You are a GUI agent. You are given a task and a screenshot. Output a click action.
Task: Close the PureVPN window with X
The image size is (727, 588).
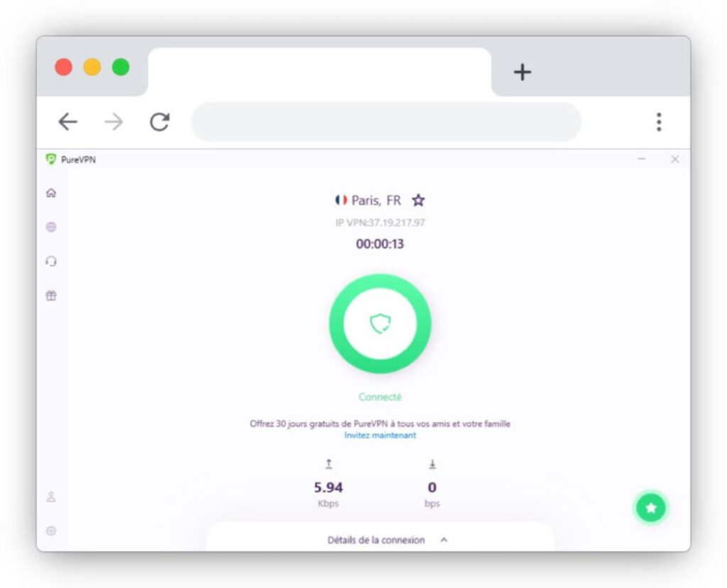674,159
